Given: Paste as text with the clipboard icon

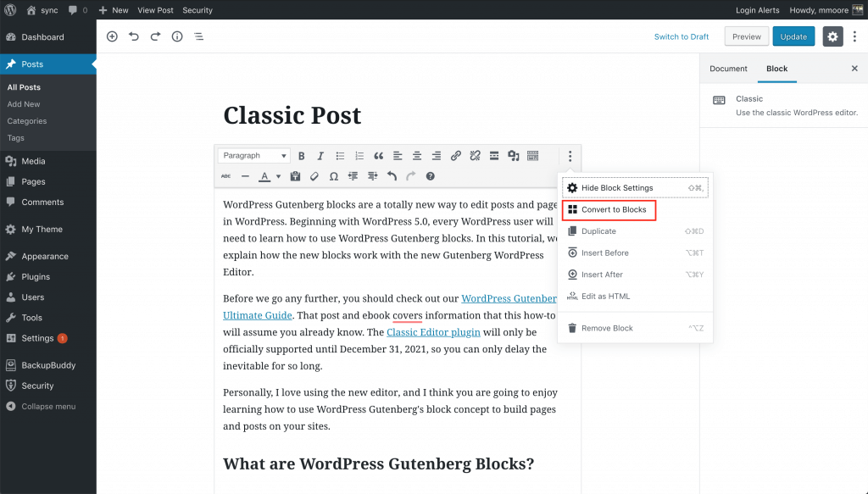Looking at the screenshot, I should tap(295, 176).
